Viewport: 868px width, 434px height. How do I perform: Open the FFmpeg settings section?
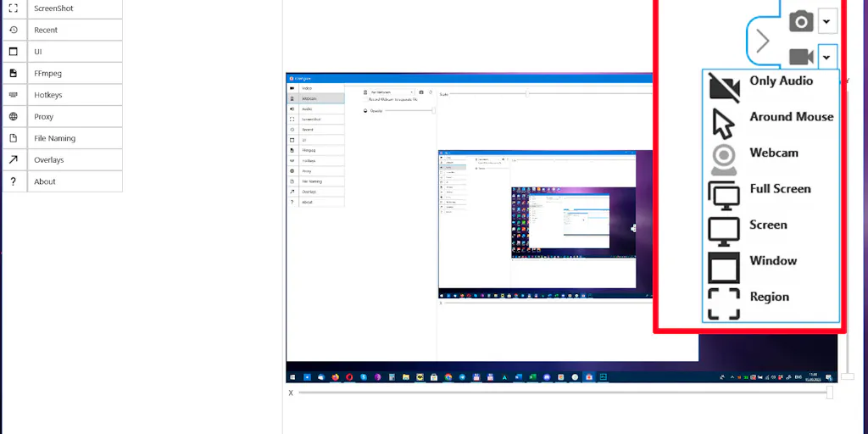62,73
